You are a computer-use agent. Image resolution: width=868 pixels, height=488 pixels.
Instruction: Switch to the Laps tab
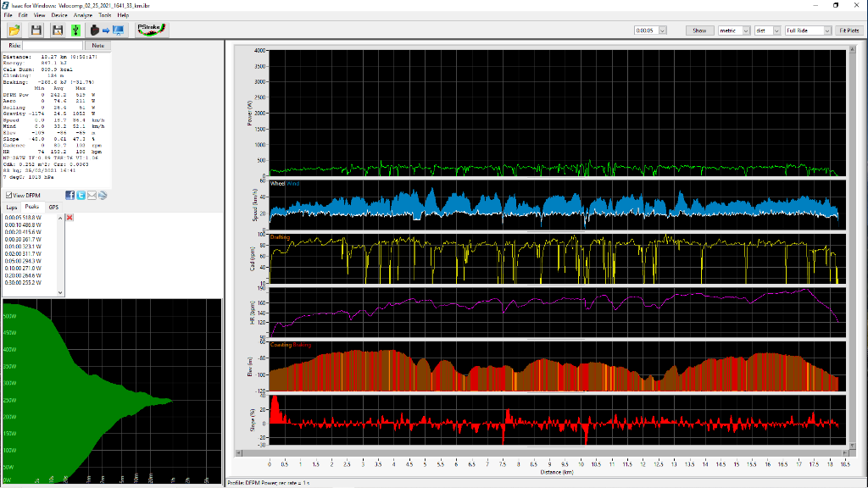click(12, 207)
